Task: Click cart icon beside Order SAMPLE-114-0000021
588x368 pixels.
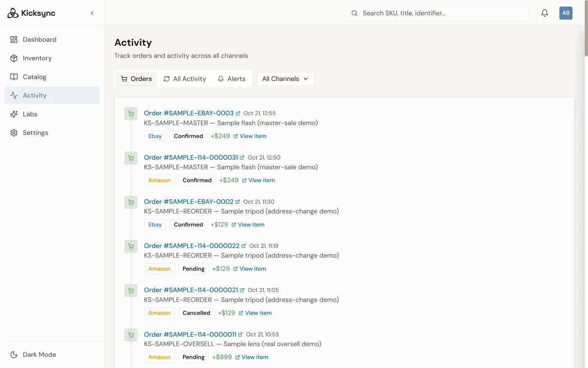Action: [131, 291]
